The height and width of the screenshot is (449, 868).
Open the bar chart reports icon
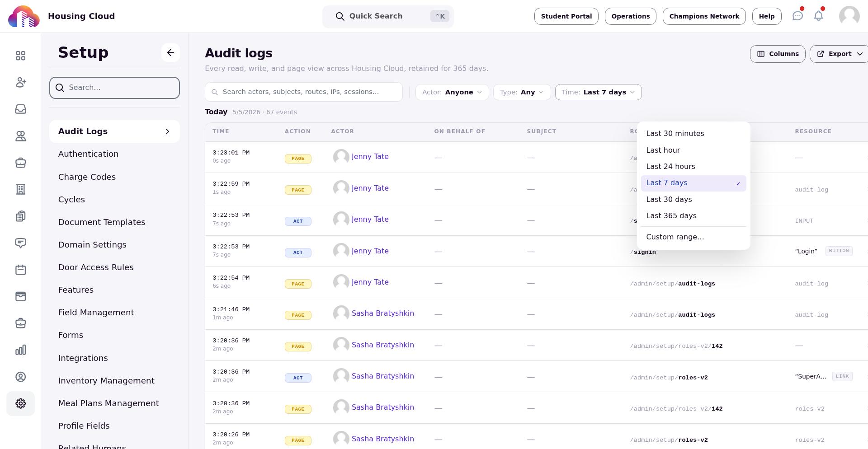pyautogui.click(x=20, y=350)
